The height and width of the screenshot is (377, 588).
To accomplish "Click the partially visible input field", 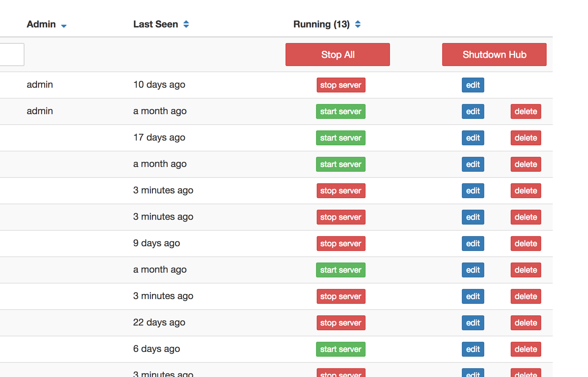I will point(12,55).
